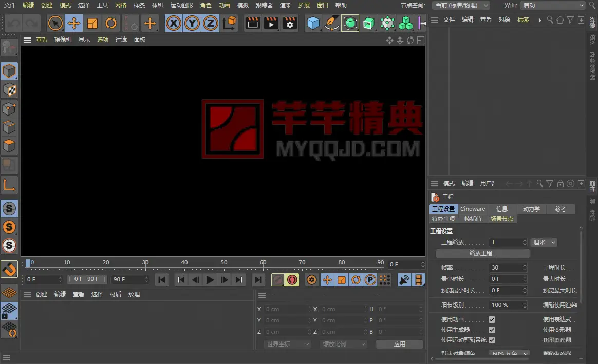Play the animation forward
This screenshot has height=364, width=598.
pos(210,280)
